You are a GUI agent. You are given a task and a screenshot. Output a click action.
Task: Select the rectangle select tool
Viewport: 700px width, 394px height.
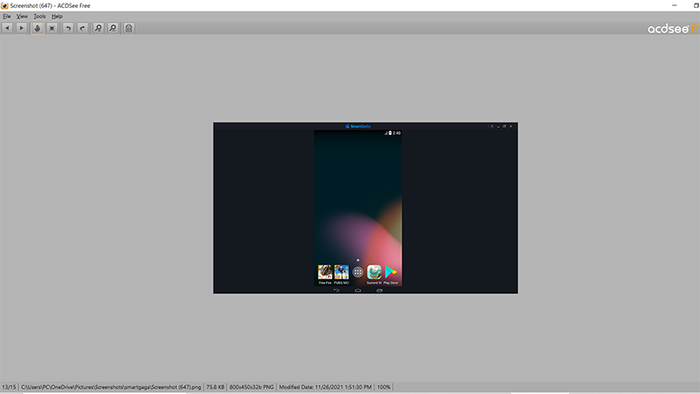pos(52,28)
